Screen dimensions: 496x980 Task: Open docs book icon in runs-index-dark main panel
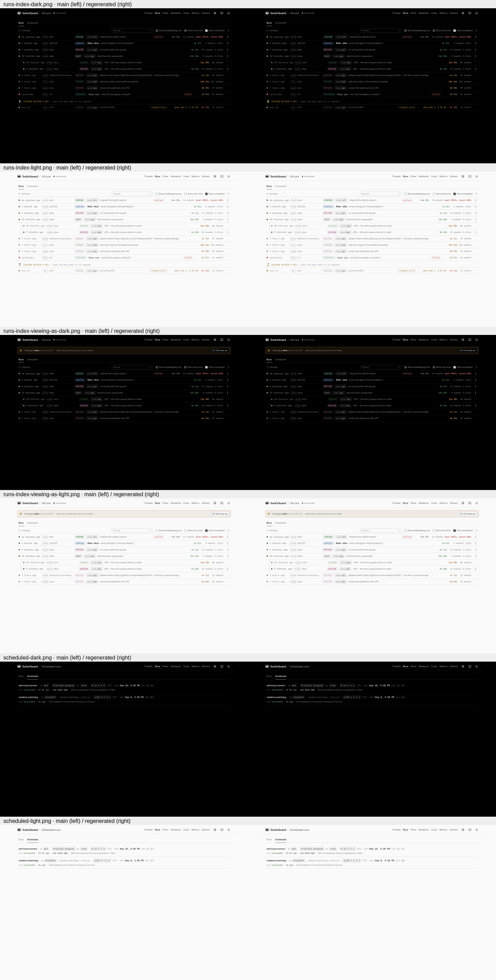[x=222, y=13]
